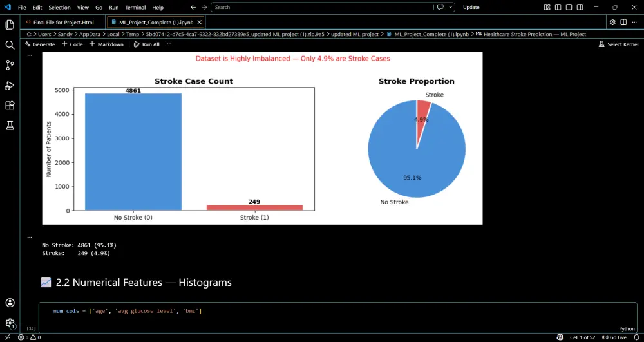
Task: Open the Accounts menu icon
Action: click(10, 303)
